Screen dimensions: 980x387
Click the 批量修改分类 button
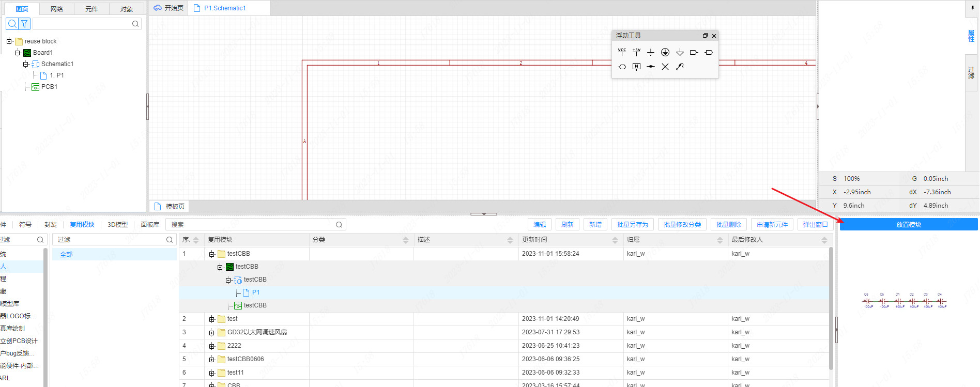(x=682, y=225)
